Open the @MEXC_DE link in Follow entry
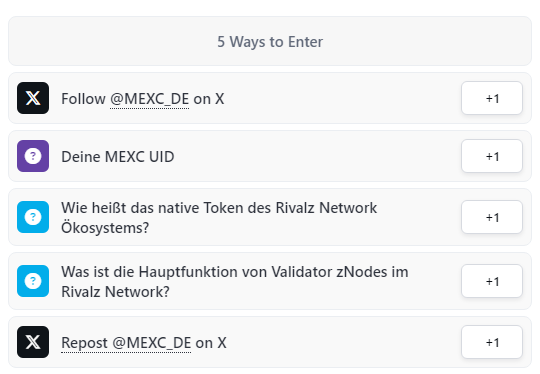This screenshot has width=540, height=374. pyautogui.click(x=149, y=99)
